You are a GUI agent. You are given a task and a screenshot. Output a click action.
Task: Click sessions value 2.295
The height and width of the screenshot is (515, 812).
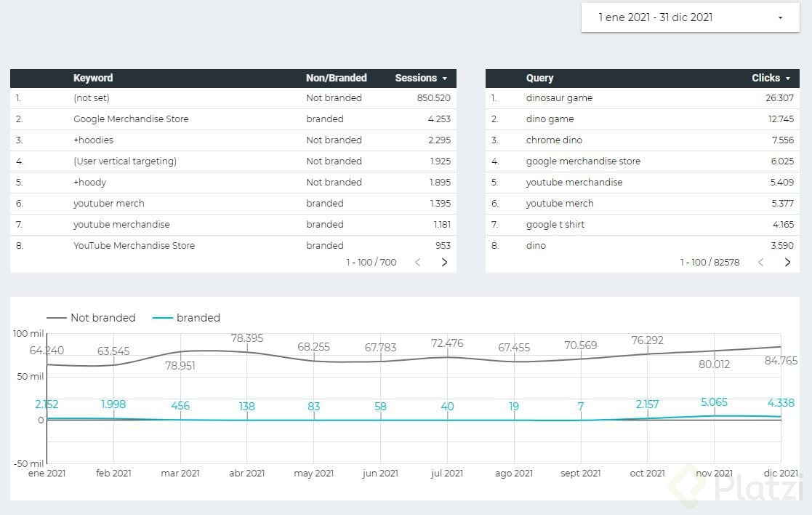[x=439, y=140]
